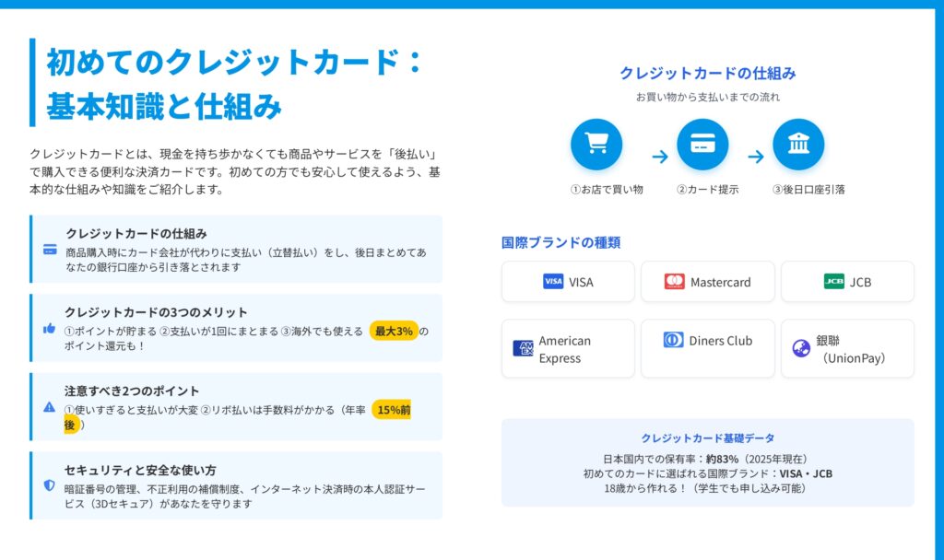
Task: Click the first arrow between cart and card
Action: [x=659, y=157]
